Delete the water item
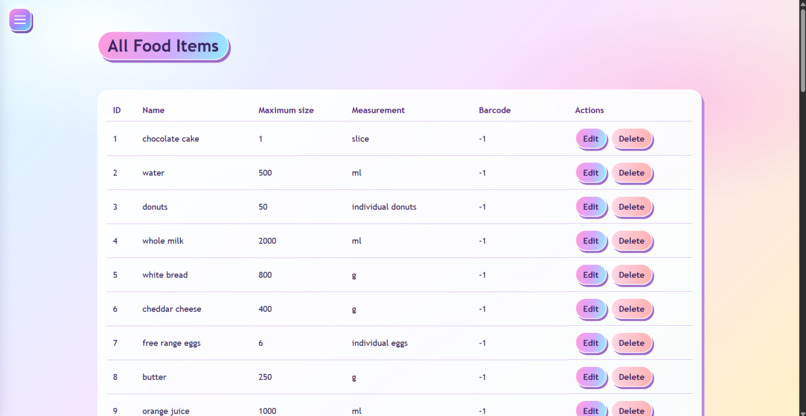 [x=631, y=173]
